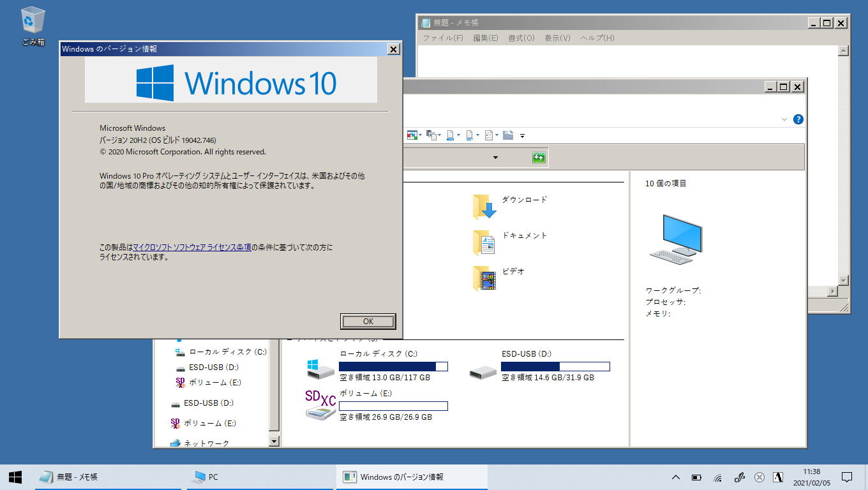Click the grayed folder icon in Explorer quick toolbar
Image resolution: width=868 pixels, height=490 pixels.
508,135
